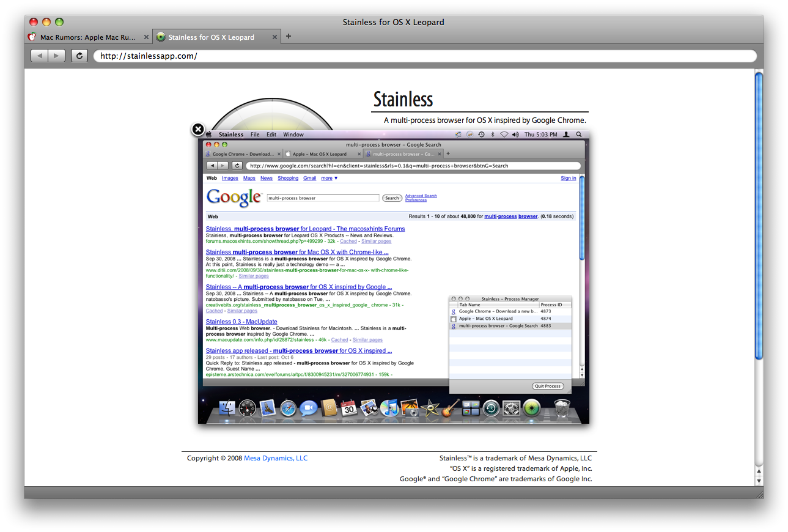Click the user account icon in the pictured menu bar

point(566,135)
